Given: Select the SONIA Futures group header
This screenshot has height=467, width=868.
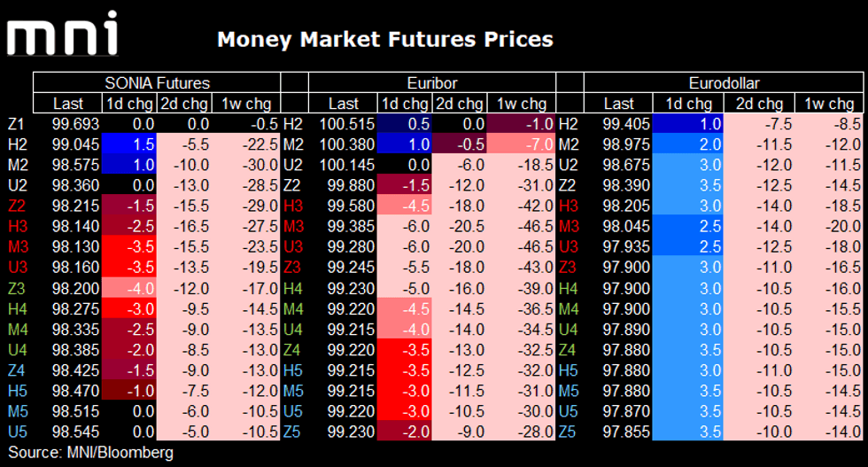Looking at the screenshot, I should (x=157, y=83).
